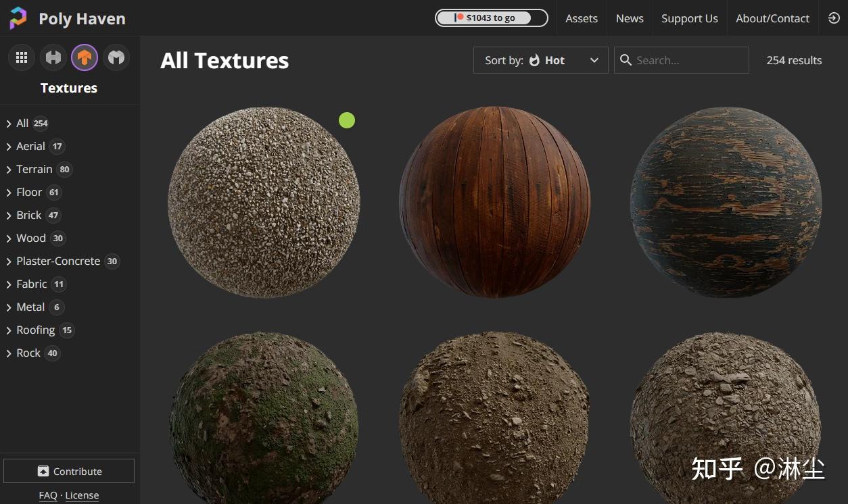Image resolution: width=848 pixels, height=504 pixels.
Task: Select the Terrain category label
Action: [34, 169]
